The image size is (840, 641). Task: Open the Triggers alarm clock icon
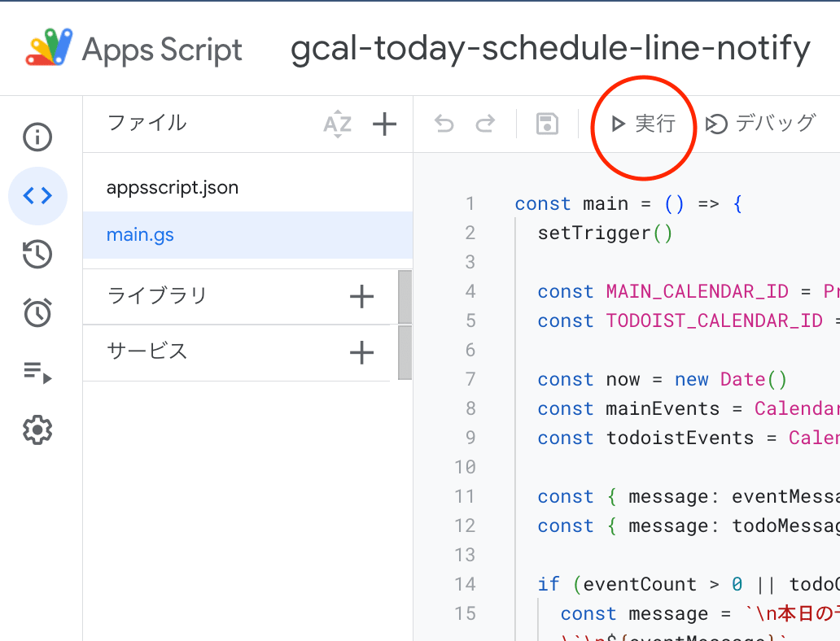point(37,312)
